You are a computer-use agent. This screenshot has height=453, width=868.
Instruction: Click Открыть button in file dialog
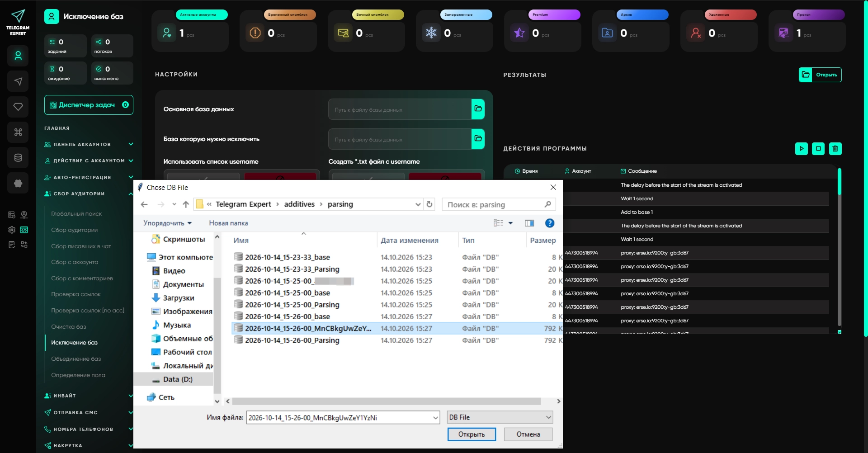click(472, 434)
